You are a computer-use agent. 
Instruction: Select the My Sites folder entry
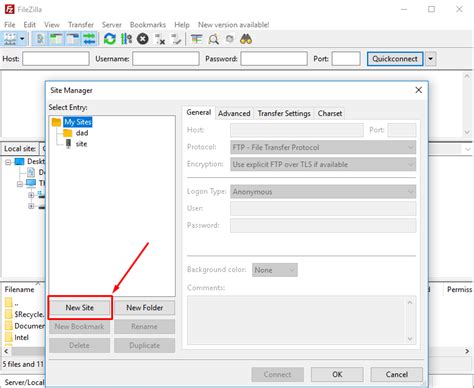[77, 122]
